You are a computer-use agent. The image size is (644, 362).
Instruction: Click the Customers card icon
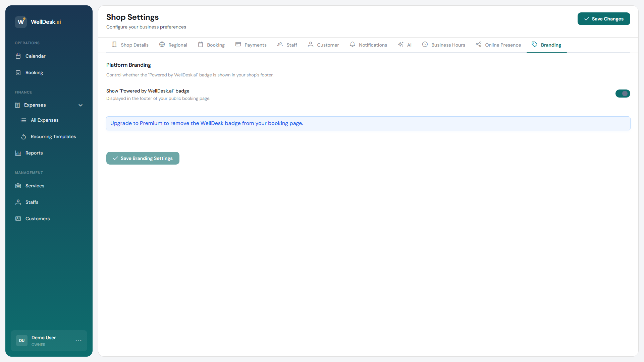[18, 219]
